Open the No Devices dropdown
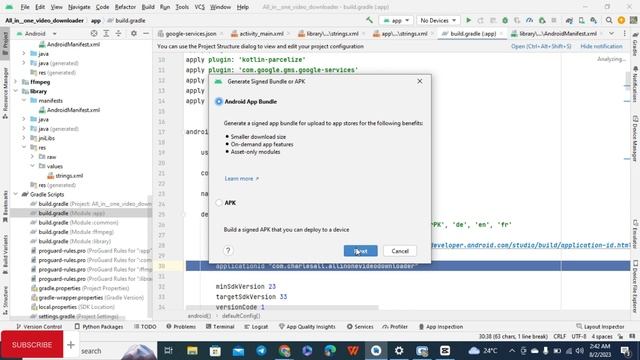Viewport: 640px width, 360px height. coord(438,20)
